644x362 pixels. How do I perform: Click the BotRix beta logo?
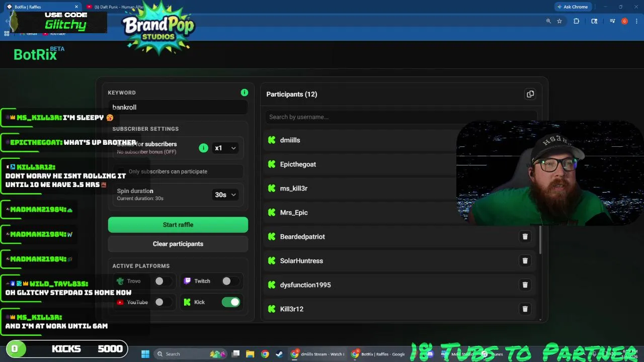tap(39, 54)
